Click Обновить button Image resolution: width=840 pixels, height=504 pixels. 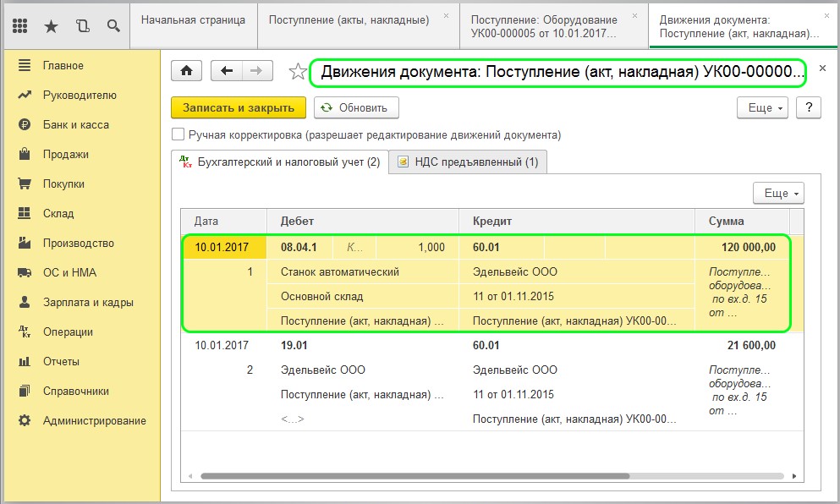[356, 107]
